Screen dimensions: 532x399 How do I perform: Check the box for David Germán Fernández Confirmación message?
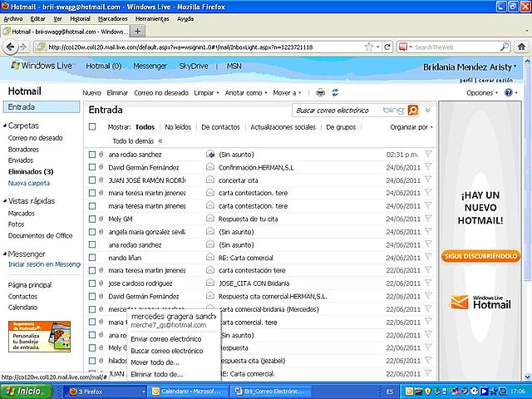pos(92,167)
